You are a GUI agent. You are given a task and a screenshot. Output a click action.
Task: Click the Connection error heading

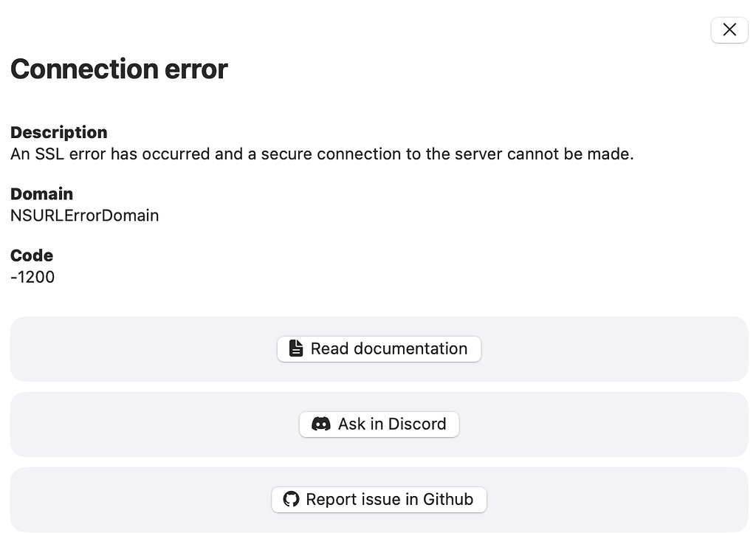pos(119,69)
